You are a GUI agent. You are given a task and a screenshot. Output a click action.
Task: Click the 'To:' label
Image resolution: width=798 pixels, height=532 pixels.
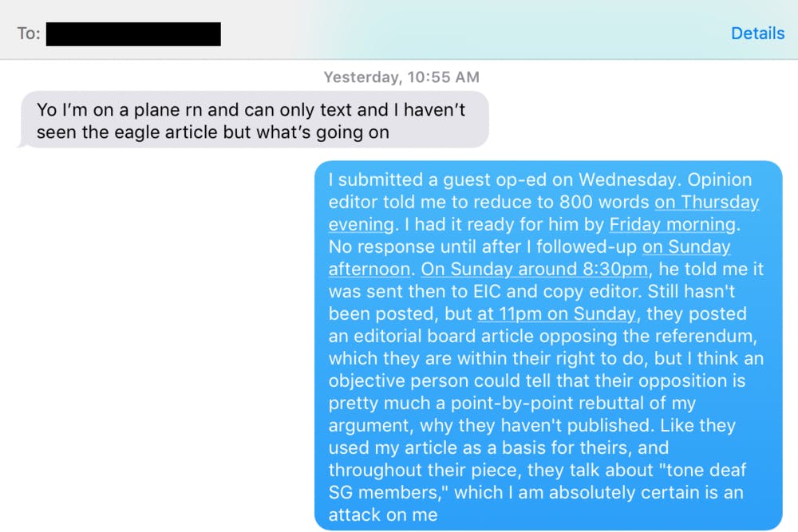coord(29,33)
